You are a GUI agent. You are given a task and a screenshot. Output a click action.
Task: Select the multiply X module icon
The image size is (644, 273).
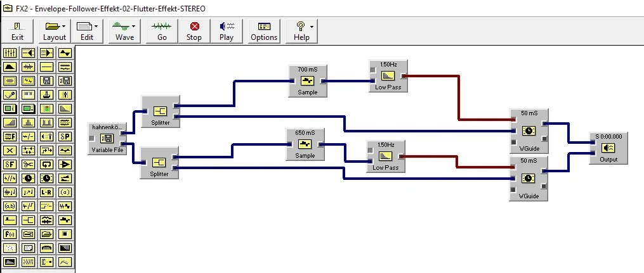10,151
